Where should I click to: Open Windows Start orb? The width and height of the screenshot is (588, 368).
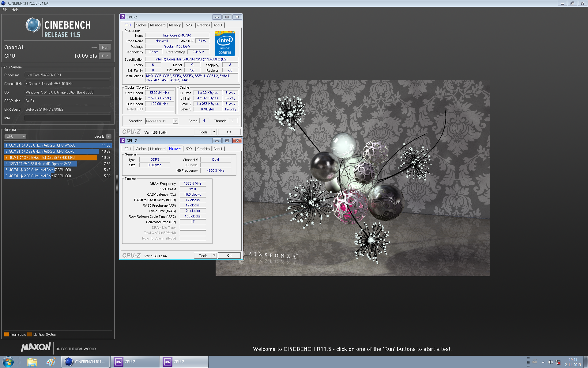click(x=8, y=362)
